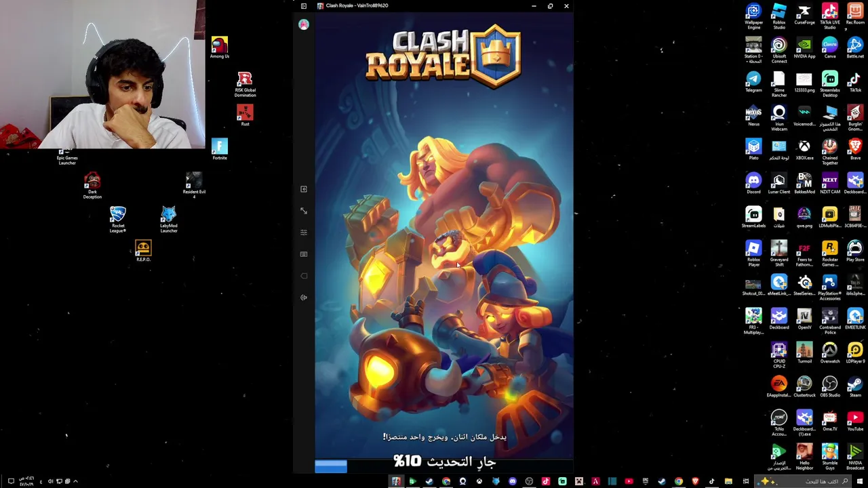
Task: Select the Overwatch desktop icon
Action: 830,352
